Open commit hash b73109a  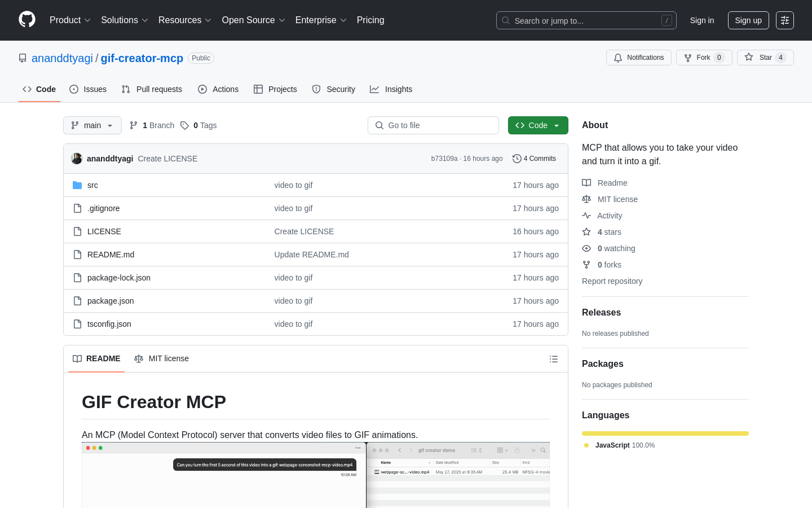click(x=444, y=159)
